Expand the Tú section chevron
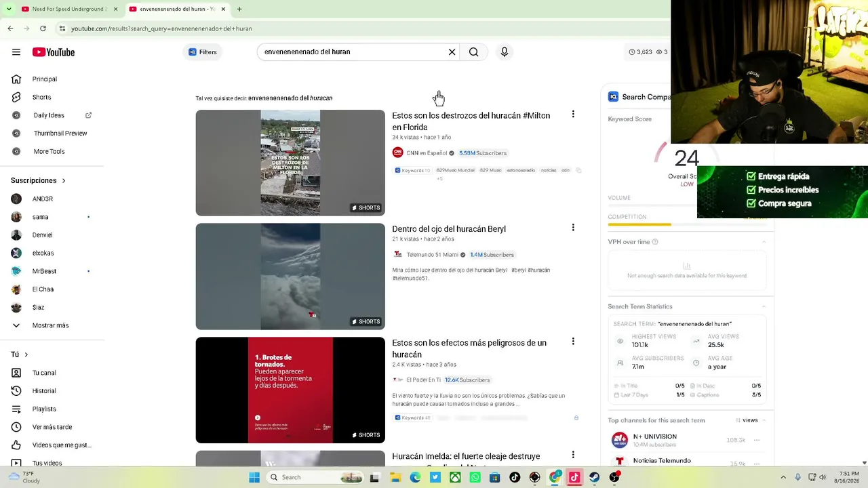Image resolution: width=868 pixels, height=488 pixels. click(26, 354)
